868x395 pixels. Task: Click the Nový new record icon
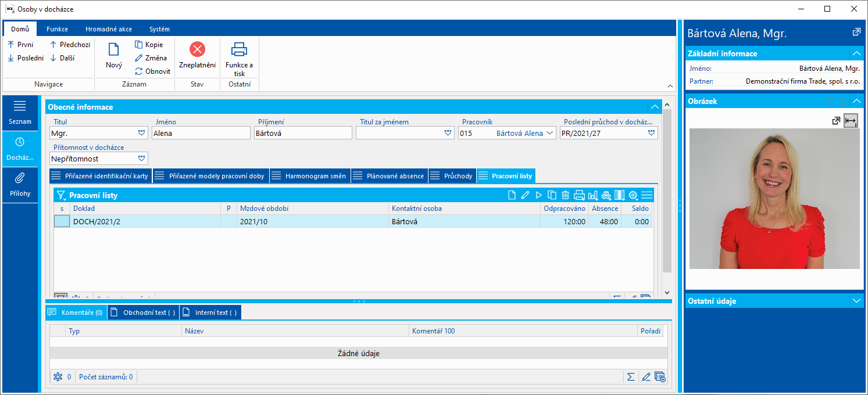point(114,49)
